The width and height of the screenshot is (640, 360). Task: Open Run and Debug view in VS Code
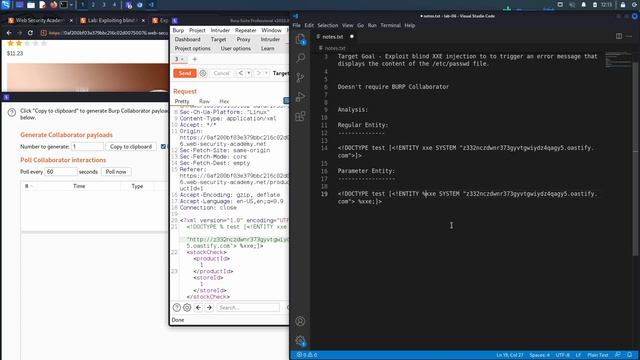click(300, 97)
